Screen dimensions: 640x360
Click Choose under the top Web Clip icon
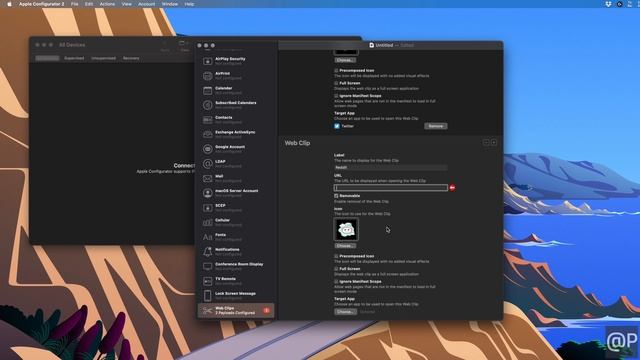[x=345, y=60]
